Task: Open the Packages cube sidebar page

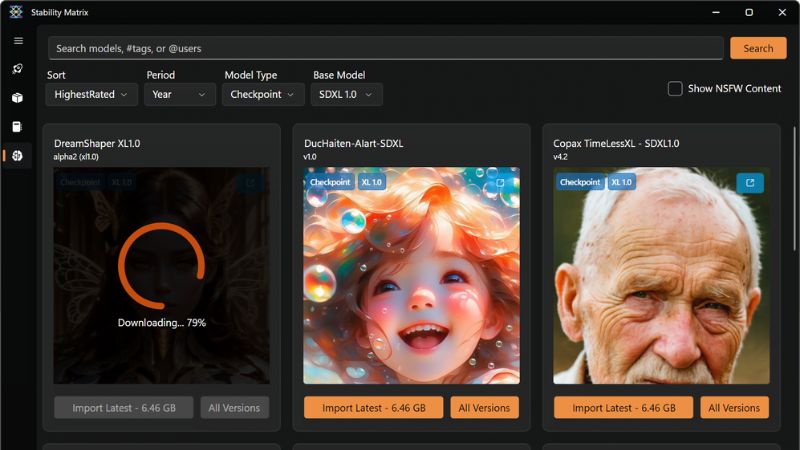Action: 17,97
